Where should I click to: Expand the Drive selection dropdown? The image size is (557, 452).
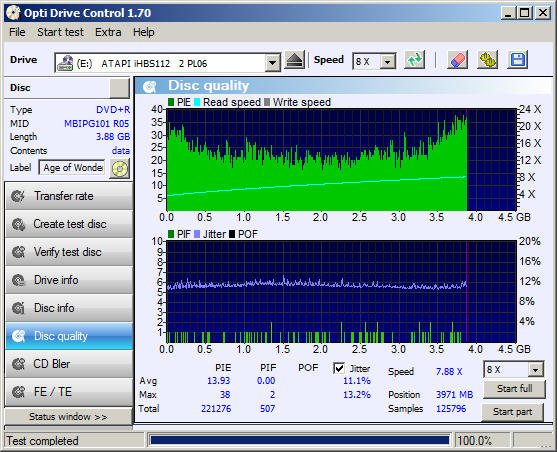[272, 63]
